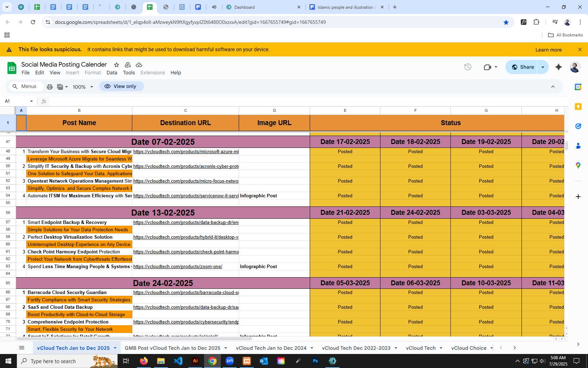588x368 pixels.
Task: Open Illustrator from Windows taskbar
Action: (195, 361)
